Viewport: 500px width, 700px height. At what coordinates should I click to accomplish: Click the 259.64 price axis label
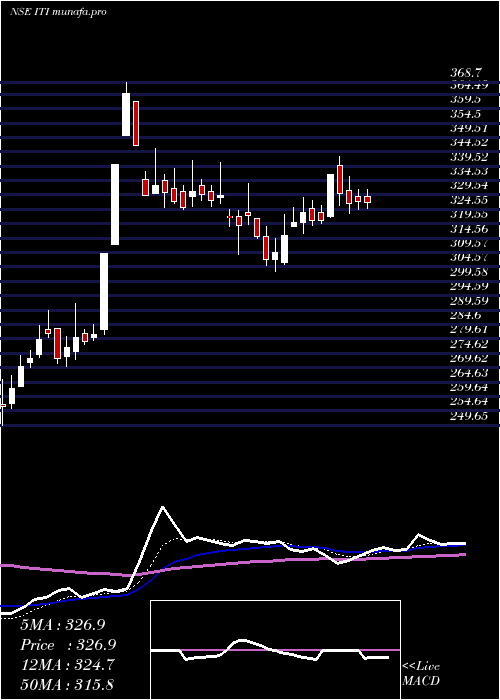coord(468,387)
